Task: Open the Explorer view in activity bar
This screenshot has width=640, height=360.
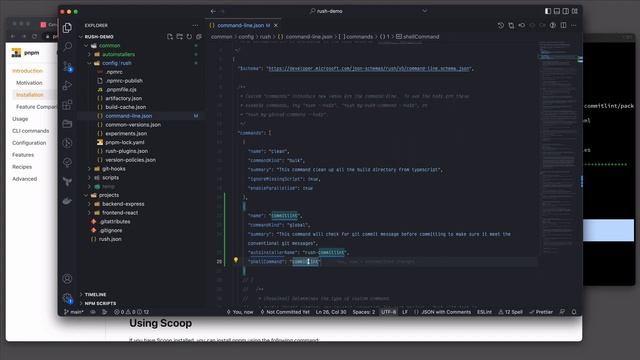Action: click(x=67, y=28)
